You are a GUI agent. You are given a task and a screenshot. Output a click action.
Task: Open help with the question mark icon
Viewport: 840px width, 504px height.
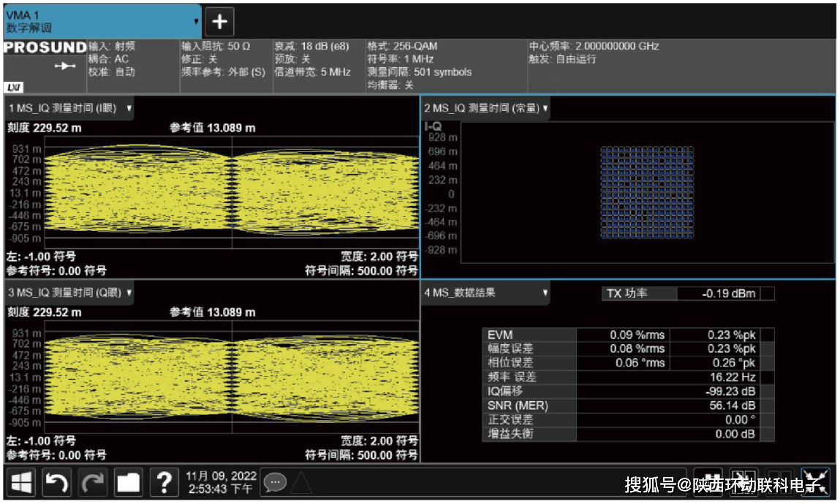point(164,482)
